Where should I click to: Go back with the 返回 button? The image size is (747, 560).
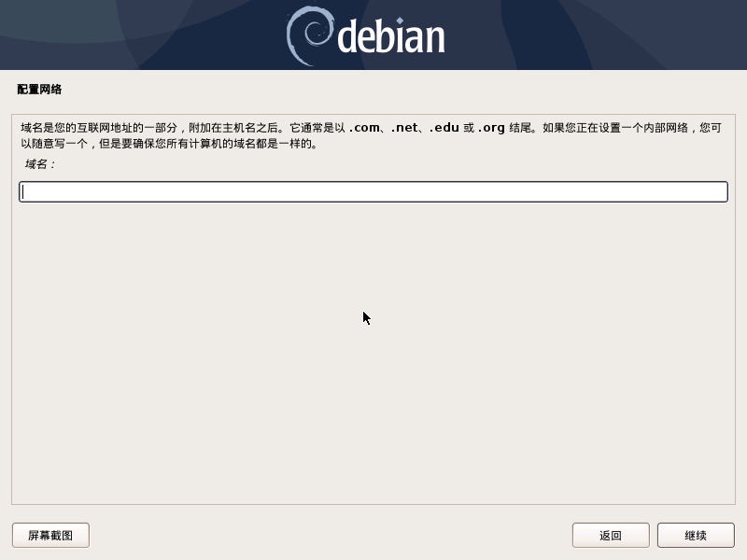coord(611,535)
